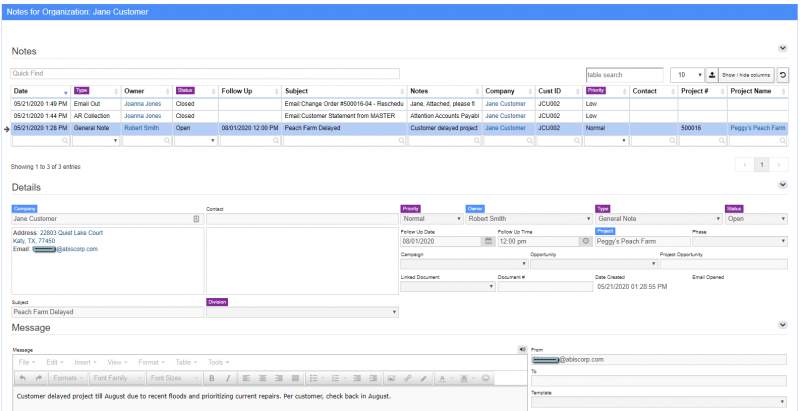The width and height of the screenshot is (800, 411).
Task: Apply italic formatting in message editor
Action: click(228, 378)
